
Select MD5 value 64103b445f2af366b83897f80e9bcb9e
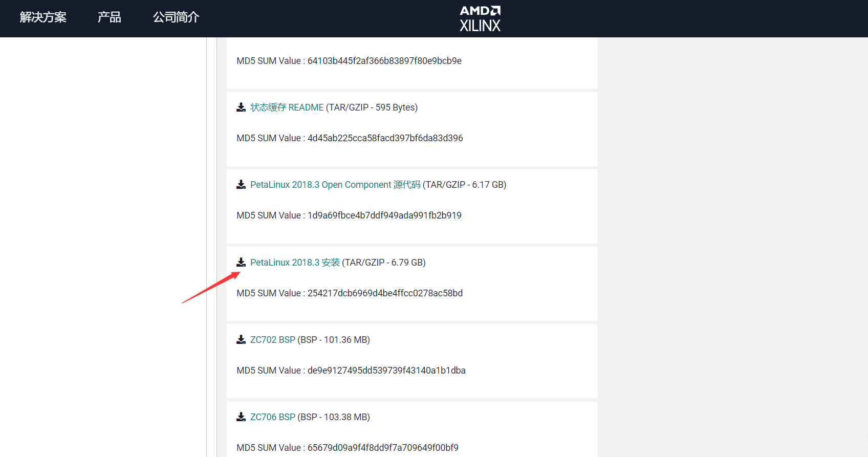click(384, 61)
